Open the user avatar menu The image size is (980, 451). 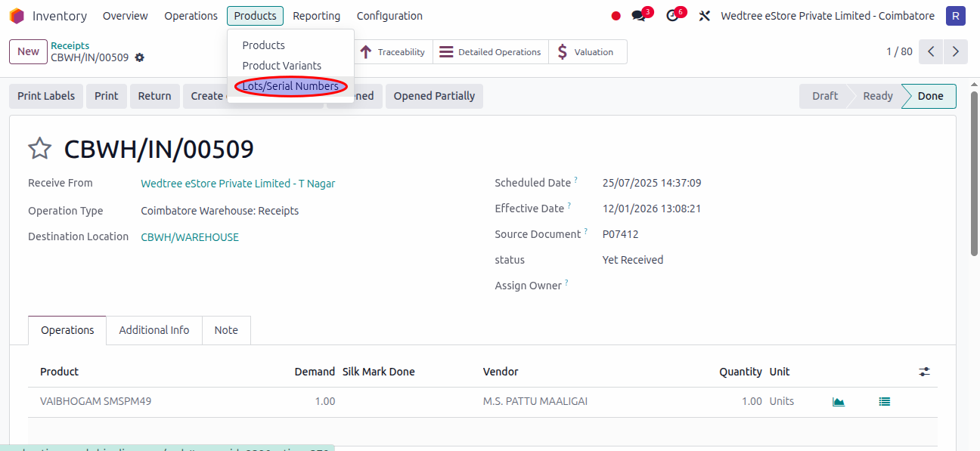click(956, 16)
